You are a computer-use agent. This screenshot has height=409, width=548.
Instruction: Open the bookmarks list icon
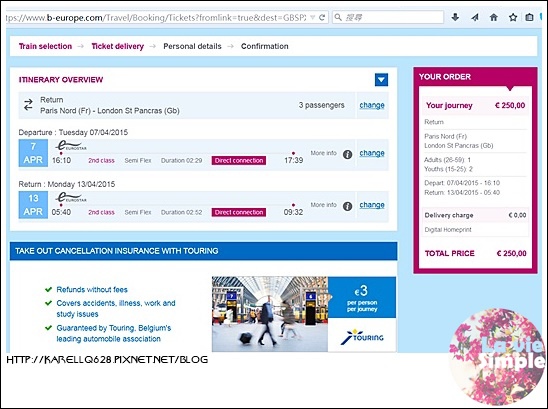coord(529,17)
